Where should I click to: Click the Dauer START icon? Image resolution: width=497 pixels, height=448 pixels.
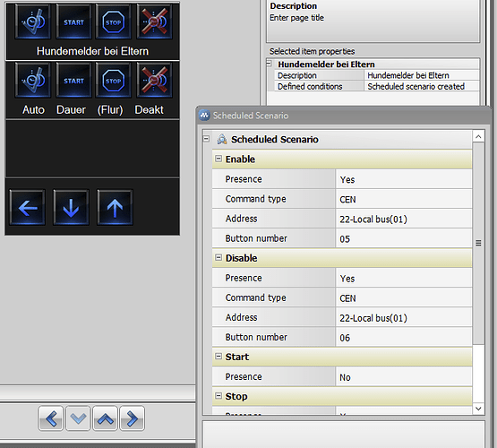[x=73, y=81]
